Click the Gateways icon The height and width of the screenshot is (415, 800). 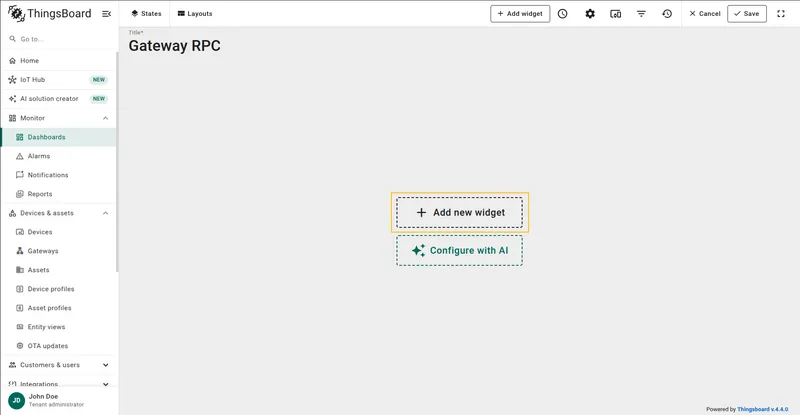coord(20,251)
